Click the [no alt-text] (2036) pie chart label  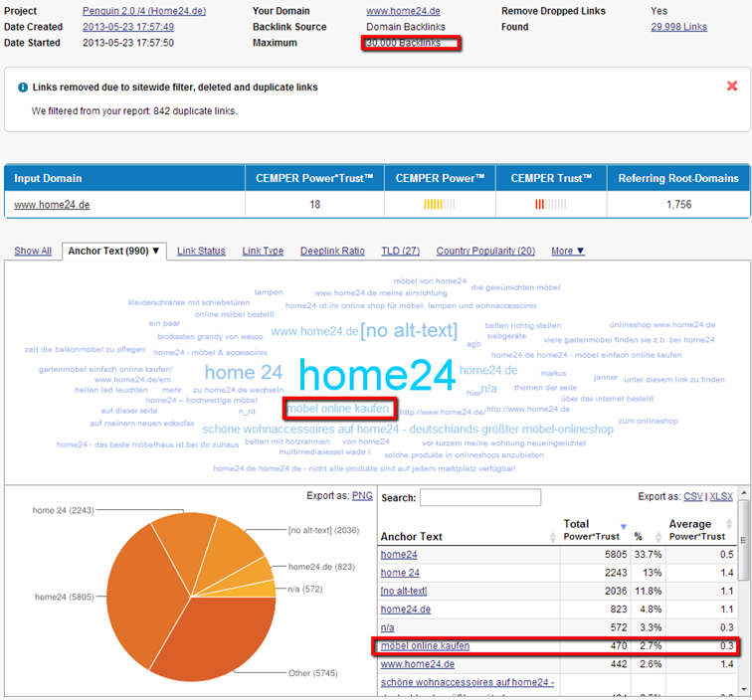pyautogui.click(x=323, y=530)
